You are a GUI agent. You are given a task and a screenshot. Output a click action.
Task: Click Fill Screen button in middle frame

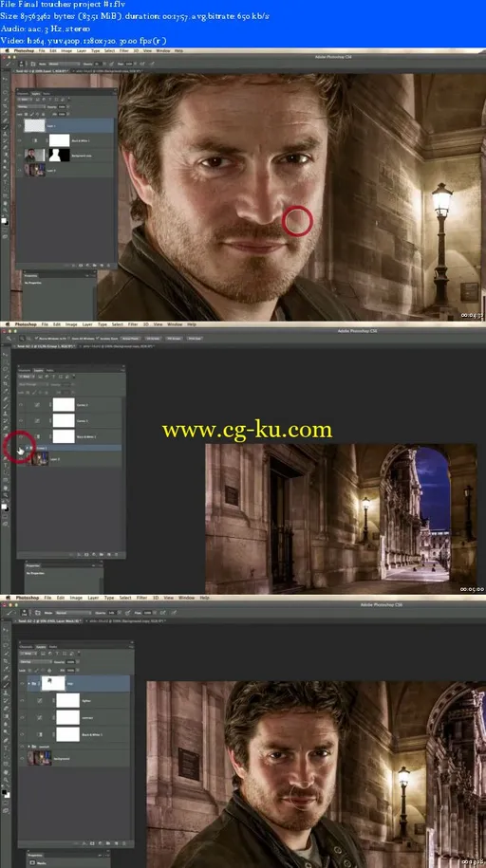click(174, 339)
